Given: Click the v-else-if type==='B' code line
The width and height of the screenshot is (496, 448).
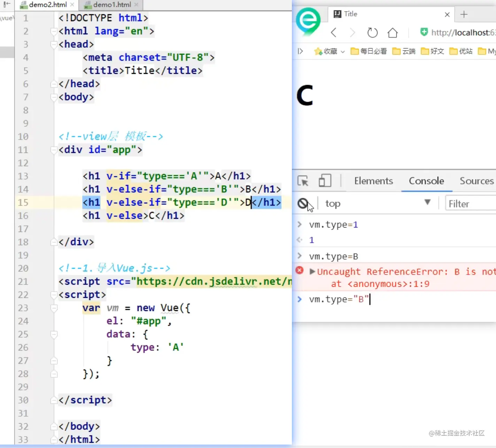Looking at the screenshot, I should pyautogui.click(x=181, y=189).
